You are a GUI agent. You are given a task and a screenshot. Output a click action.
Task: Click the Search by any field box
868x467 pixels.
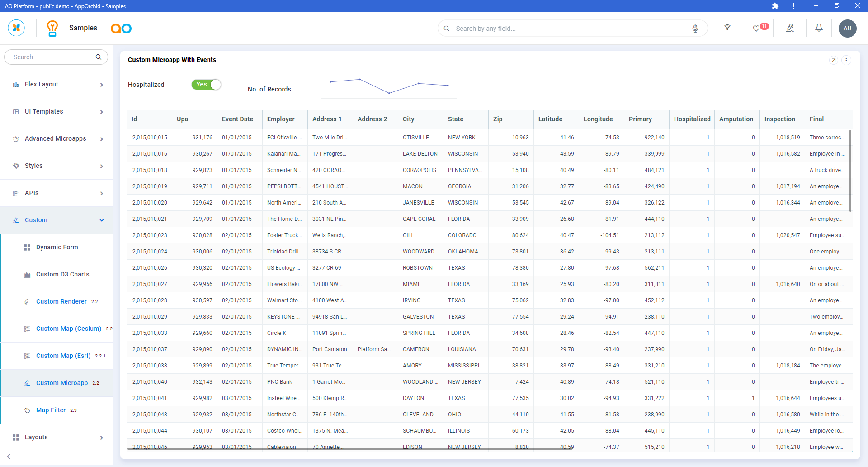(570, 29)
